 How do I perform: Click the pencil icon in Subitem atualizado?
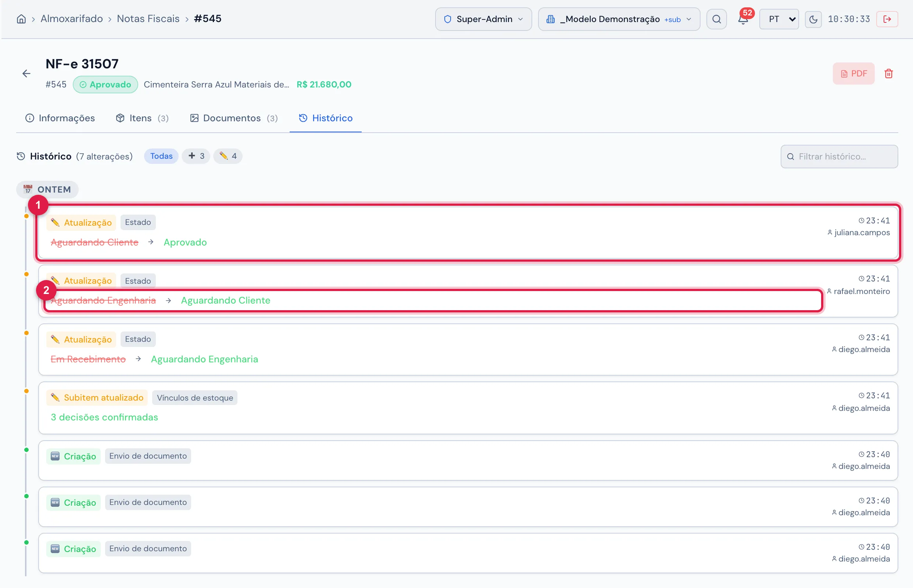pos(56,398)
